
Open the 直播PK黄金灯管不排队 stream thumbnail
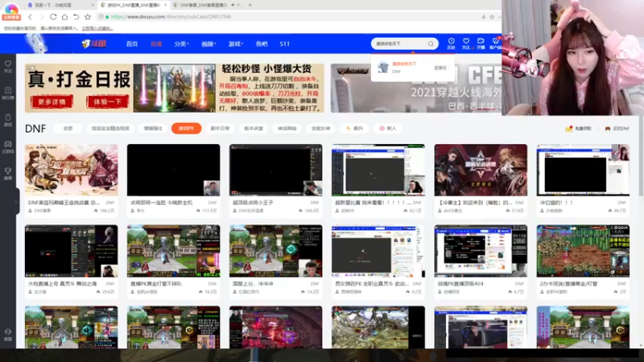(x=173, y=251)
